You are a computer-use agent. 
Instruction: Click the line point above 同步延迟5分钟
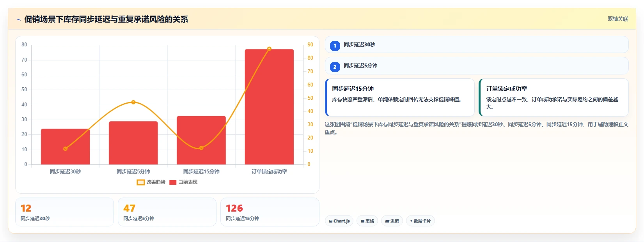(133, 102)
